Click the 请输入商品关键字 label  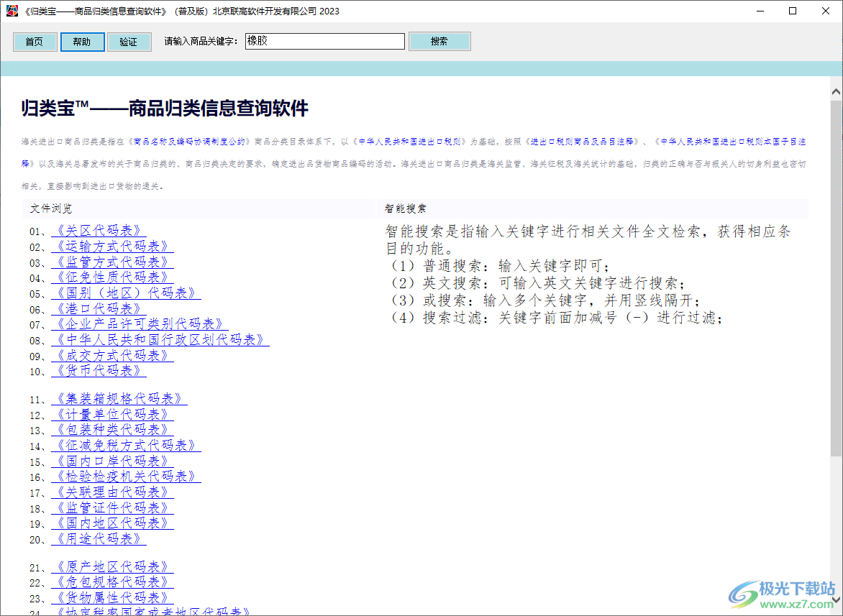[201, 42]
